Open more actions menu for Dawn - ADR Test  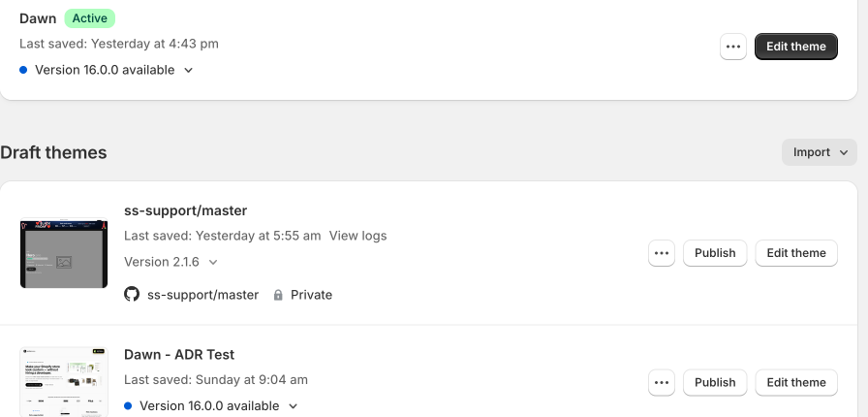click(662, 383)
